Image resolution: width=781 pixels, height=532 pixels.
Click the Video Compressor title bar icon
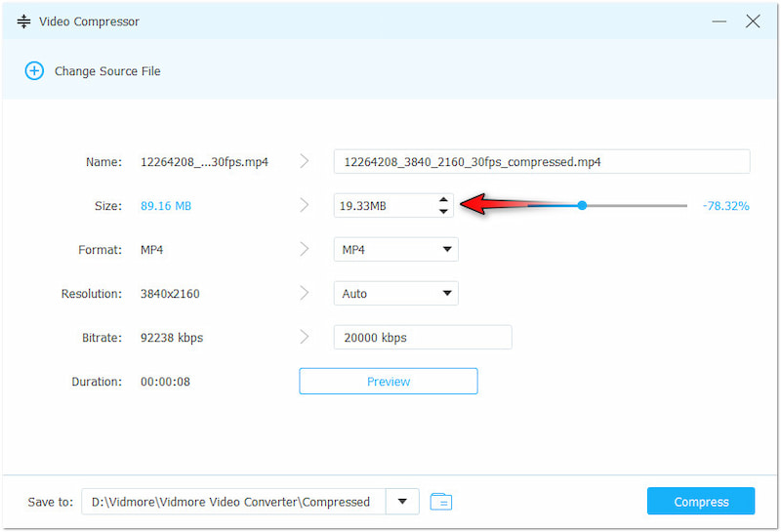click(x=24, y=21)
